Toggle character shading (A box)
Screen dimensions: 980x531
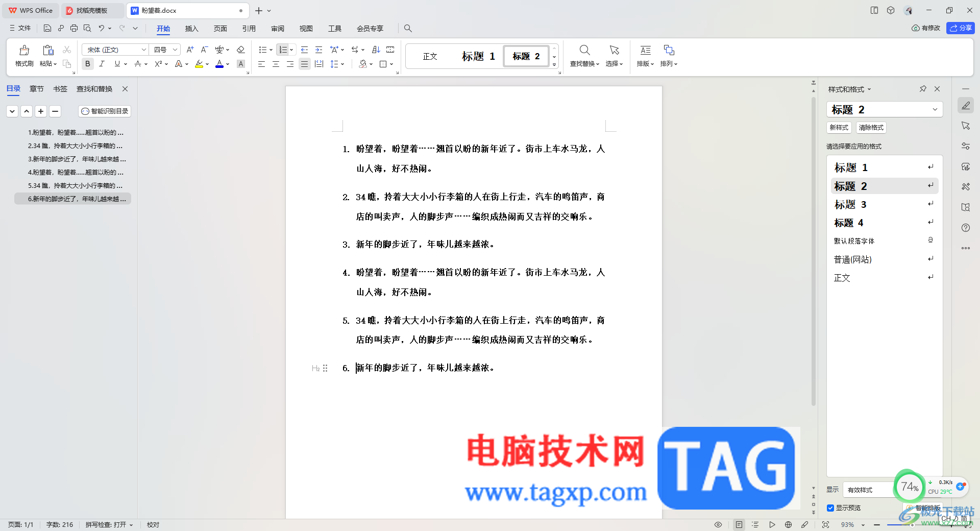241,64
